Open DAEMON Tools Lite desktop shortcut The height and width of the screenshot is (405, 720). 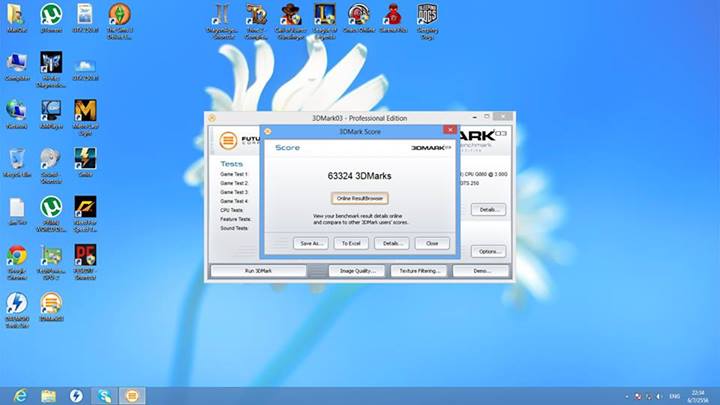(x=17, y=310)
